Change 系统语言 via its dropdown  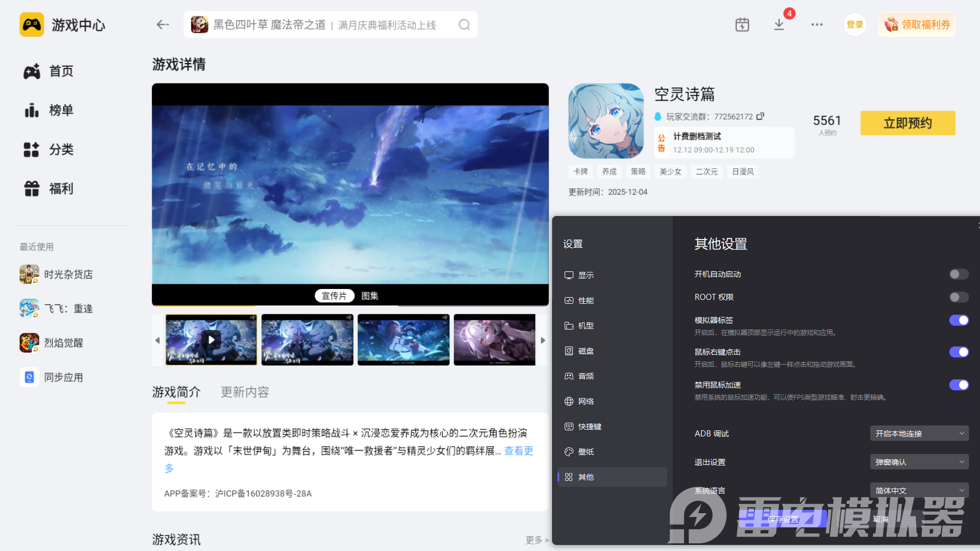click(x=919, y=490)
